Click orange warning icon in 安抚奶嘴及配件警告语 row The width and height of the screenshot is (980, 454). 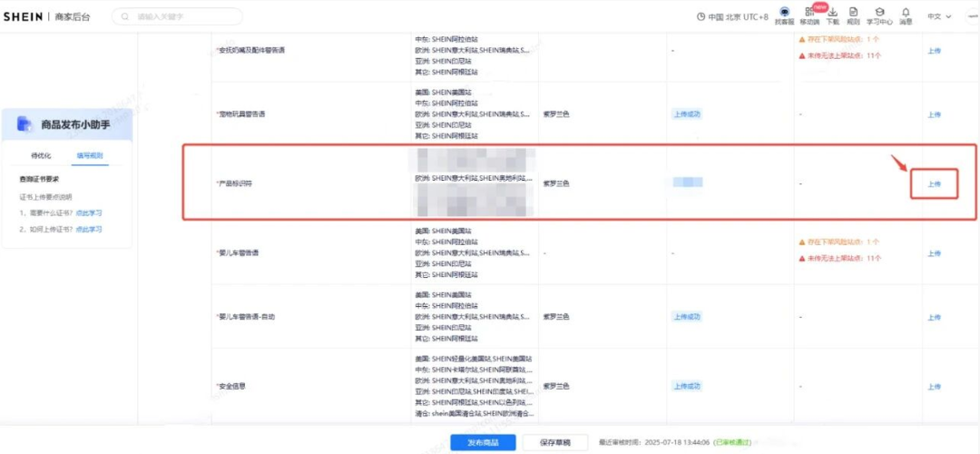(802, 39)
